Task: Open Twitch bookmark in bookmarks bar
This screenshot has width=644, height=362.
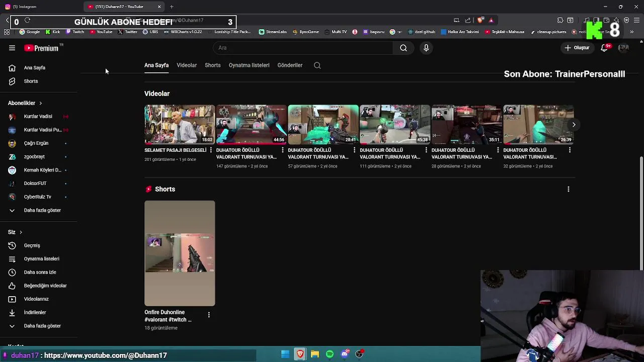Action: tap(75, 32)
